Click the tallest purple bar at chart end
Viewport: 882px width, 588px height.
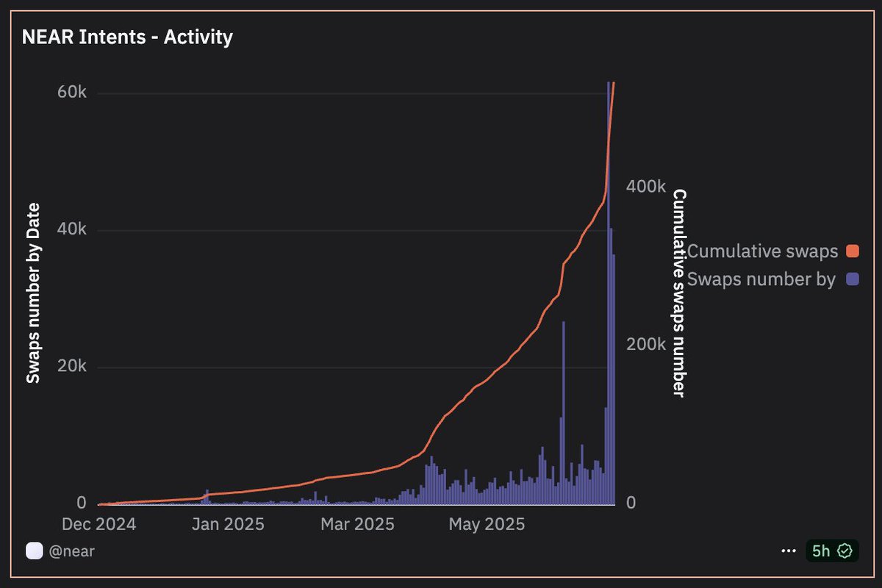click(x=609, y=293)
